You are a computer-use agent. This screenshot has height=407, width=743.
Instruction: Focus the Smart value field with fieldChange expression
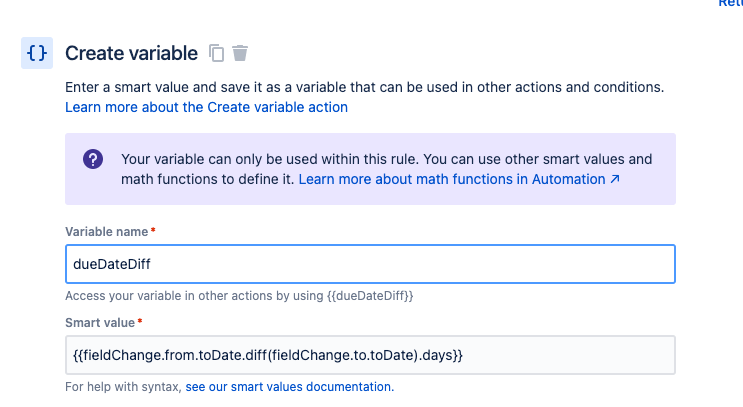tap(370, 355)
